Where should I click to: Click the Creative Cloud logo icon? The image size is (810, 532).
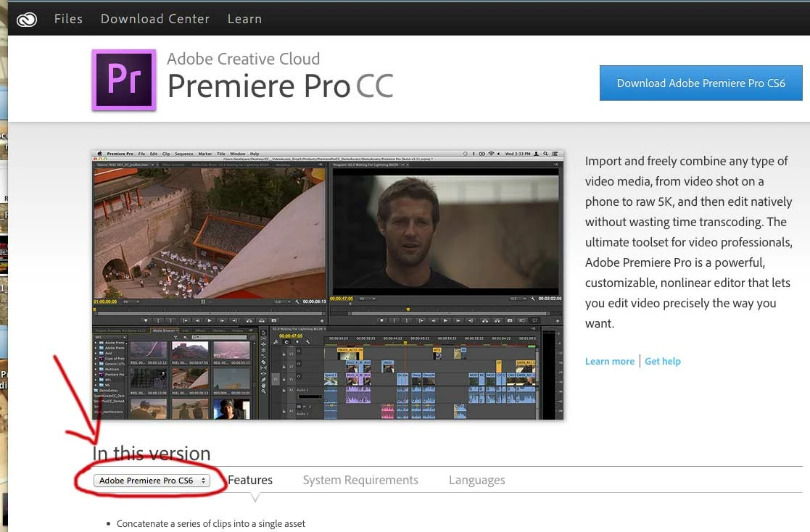coord(26,20)
